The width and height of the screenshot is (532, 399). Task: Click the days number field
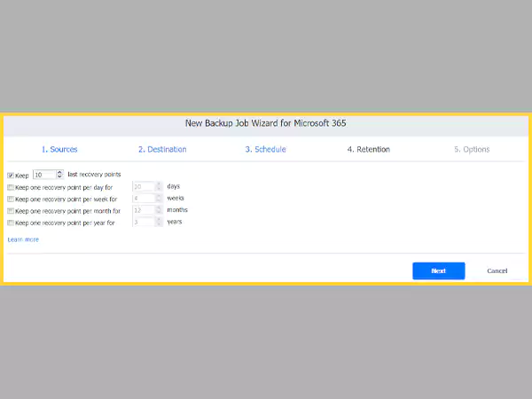pyautogui.click(x=144, y=186)
